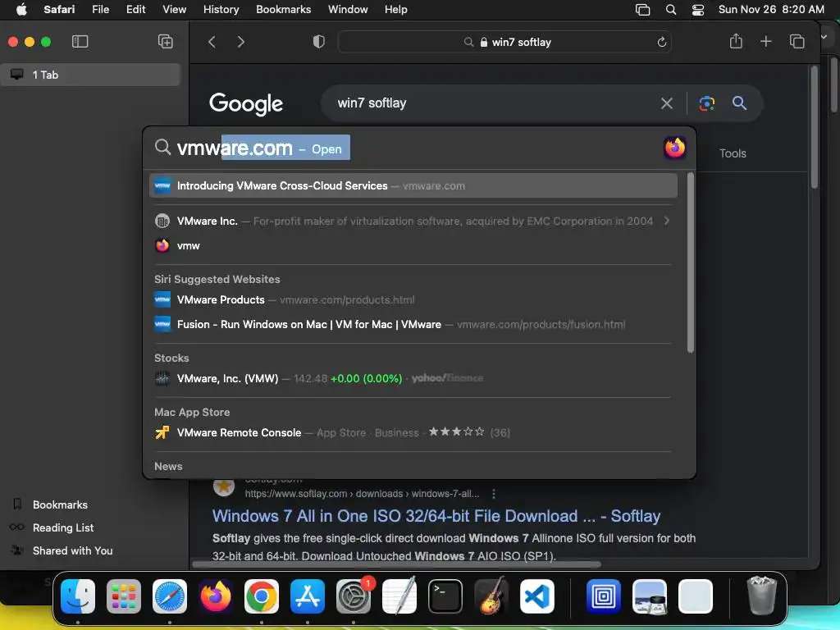The image size is (840, 630).
Task: Click the horizontal page scrollbar
Action: [396, 564]
